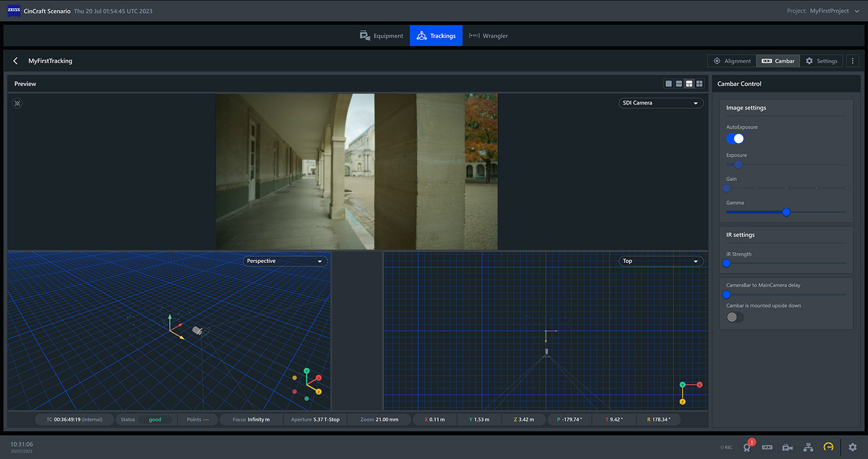Open the camera device icon in status bar
The image size is (868, 459).
coord(787,447)
